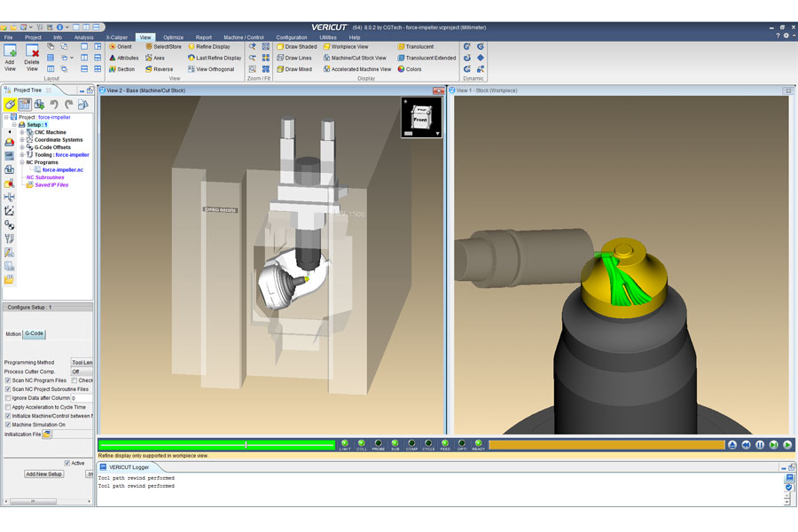
Task: Toggle Machine Simulation On checkbox
Action: pos(8,425)
